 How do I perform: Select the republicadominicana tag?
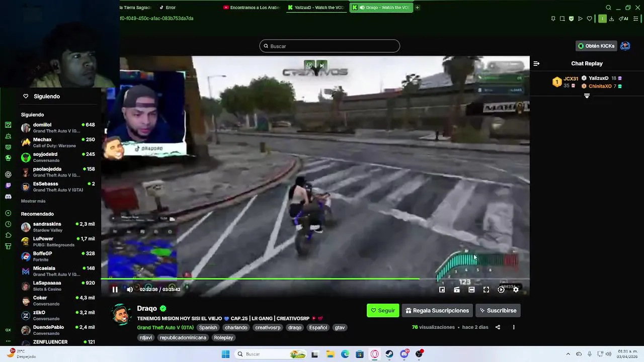pos(183,337)
